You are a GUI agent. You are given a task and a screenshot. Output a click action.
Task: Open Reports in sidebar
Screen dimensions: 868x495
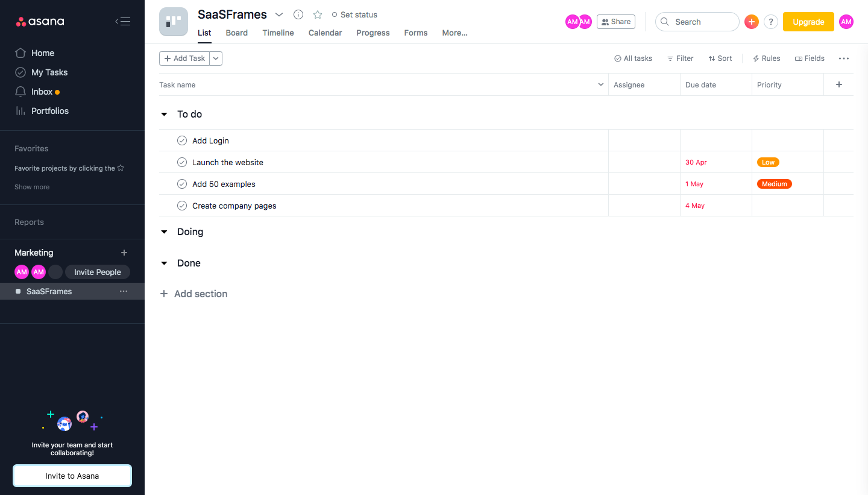point(29,222)
